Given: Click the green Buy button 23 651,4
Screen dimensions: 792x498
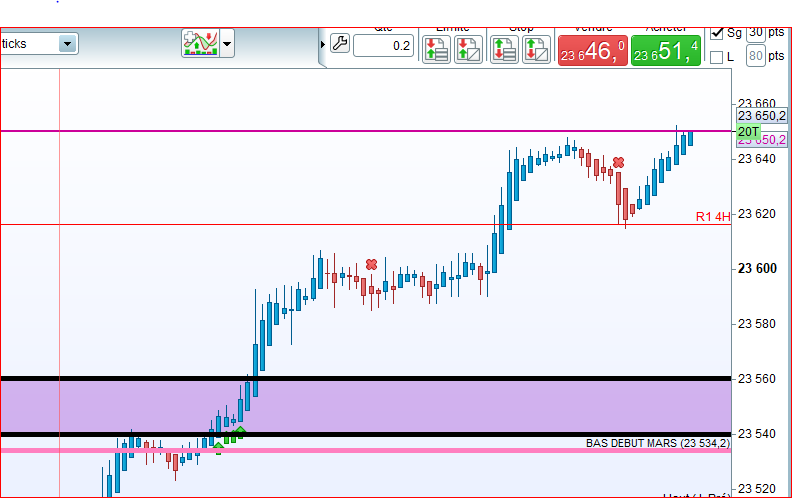Looking at the screenshot, I should [x=666, y=51].
